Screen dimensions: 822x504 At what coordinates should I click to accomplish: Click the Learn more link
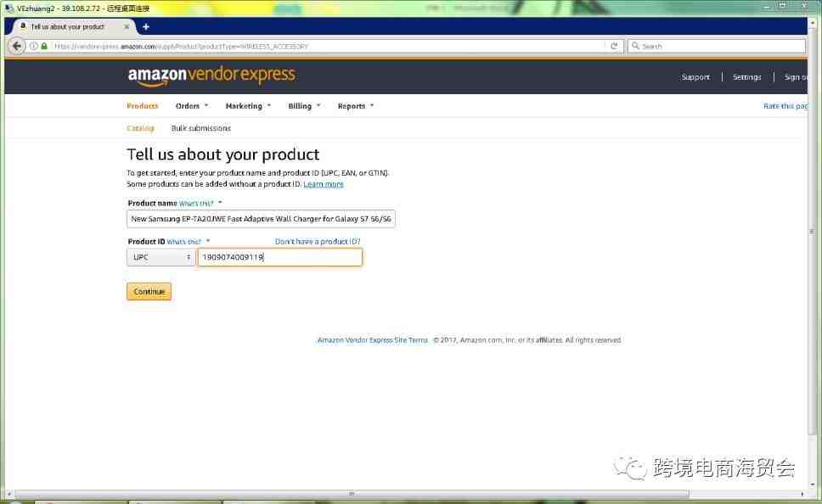(324, 184)
